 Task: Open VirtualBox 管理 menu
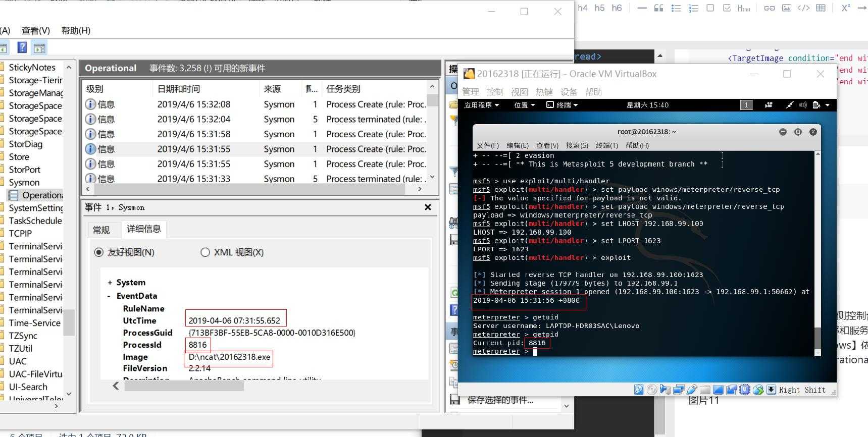pyautogui.click(x=471, y=92)
